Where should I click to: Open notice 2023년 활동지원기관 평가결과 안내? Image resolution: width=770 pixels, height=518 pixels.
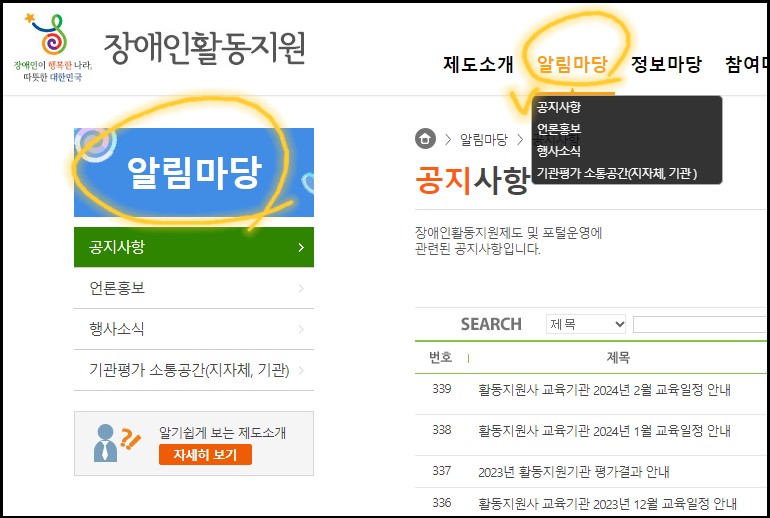574,472
